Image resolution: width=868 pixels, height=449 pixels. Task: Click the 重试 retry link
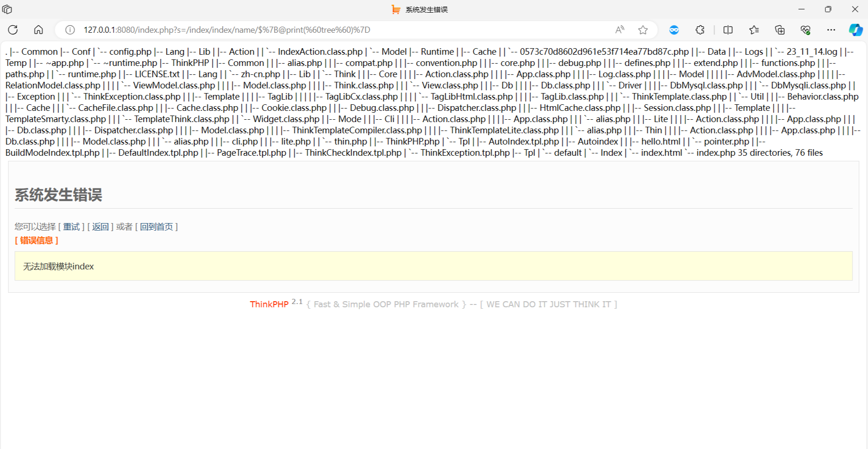72,227
